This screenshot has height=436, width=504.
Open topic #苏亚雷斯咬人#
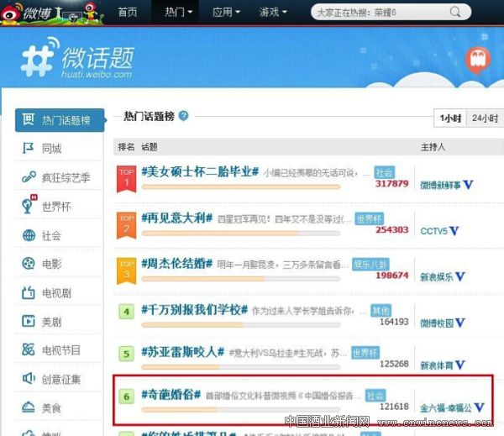[182, 352]
